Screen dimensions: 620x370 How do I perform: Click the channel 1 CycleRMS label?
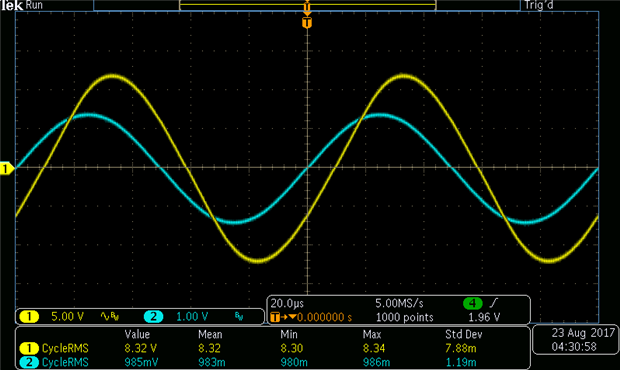(65, 349)
